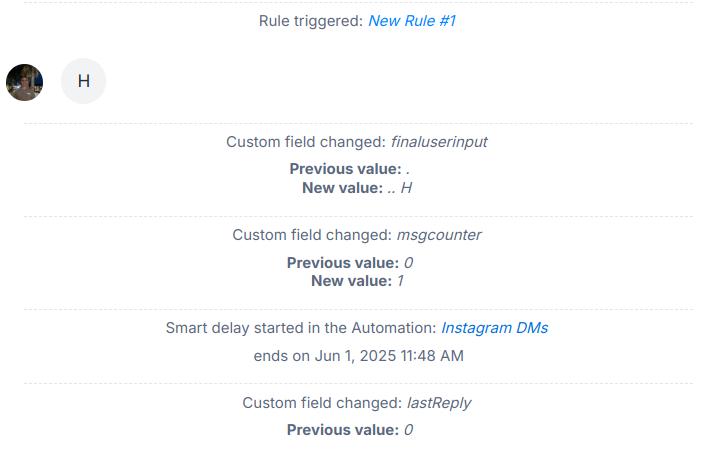
Task: Select the "New value: 1" line
Action: [x=357, y=281]
